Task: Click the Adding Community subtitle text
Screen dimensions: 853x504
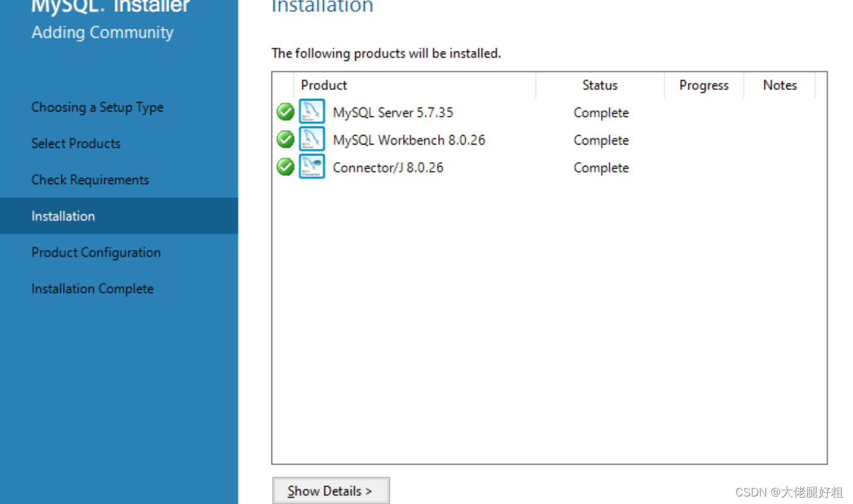Action: tap(102, 33)
